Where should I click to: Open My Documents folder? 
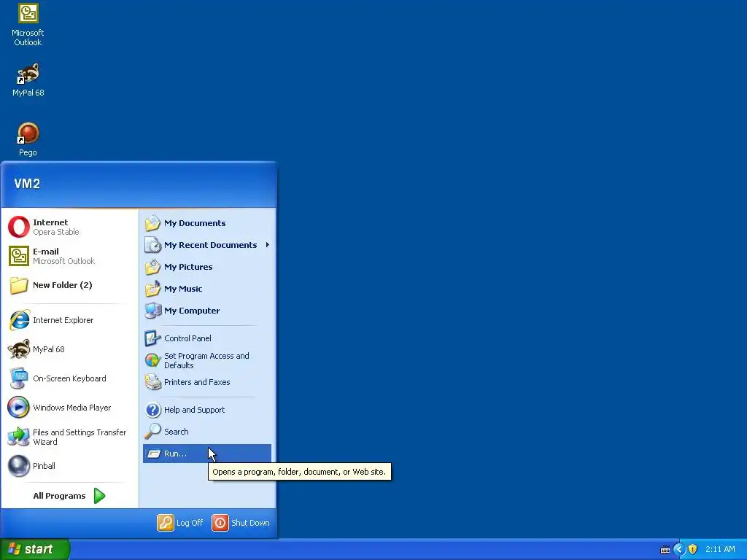tap(207, 223)
